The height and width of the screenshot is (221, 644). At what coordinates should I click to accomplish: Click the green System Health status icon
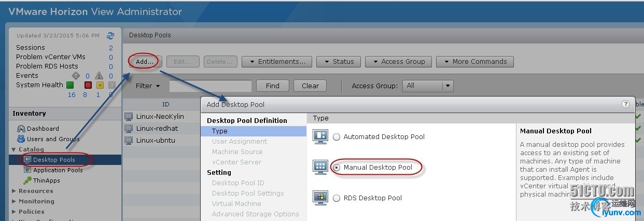[70, 85]
